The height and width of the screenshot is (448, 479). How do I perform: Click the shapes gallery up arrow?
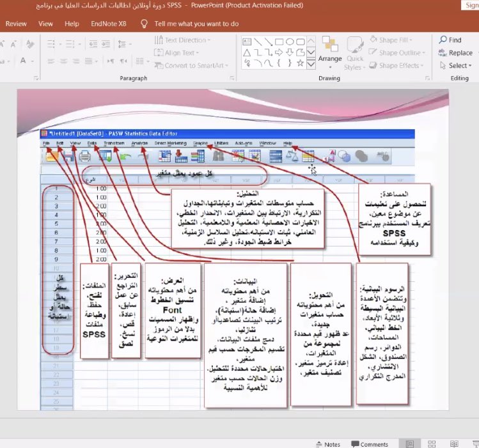[311, 41]
